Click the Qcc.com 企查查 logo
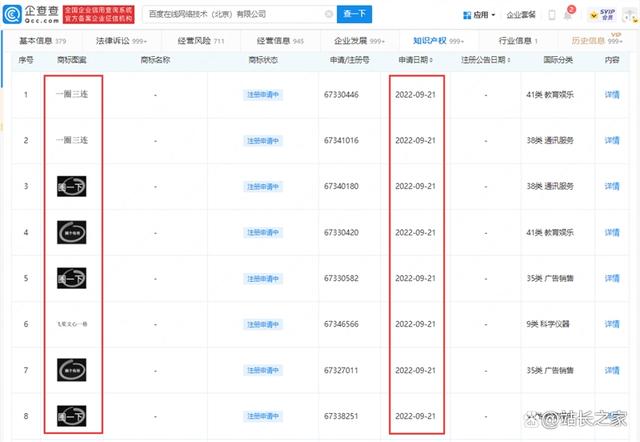Screen dimensions: 640x442 [31, 14]
